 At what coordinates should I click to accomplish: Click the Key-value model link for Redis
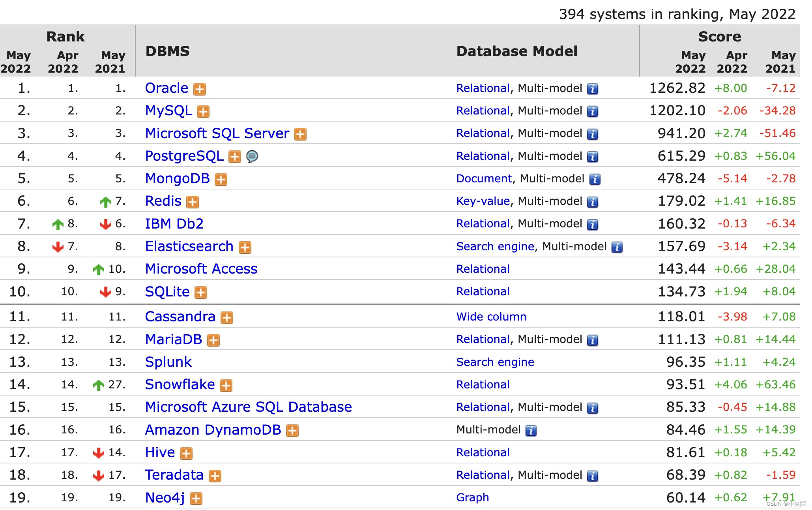coord(483,201)
